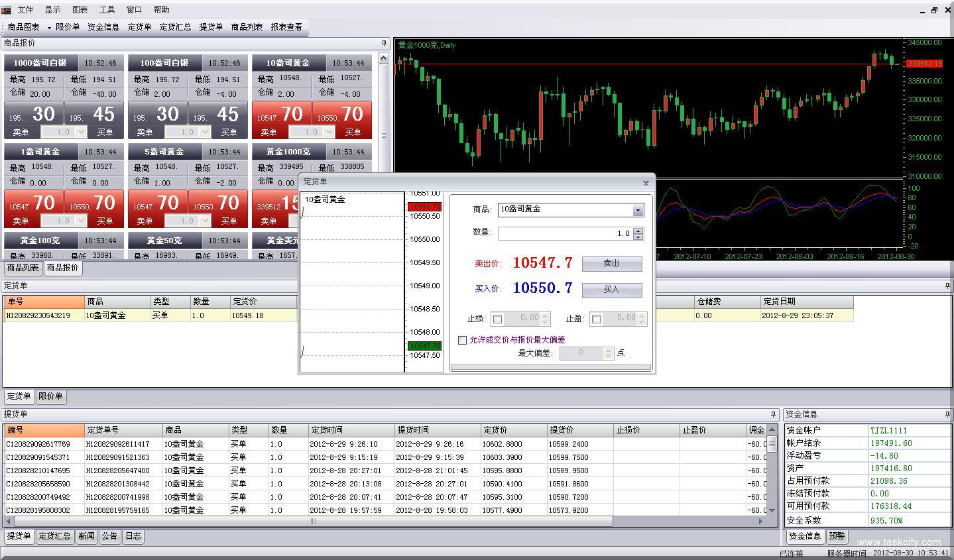Click 卖单 on 5盎司黄金 card
954x560 pixels.
click(x=145, y=221)
